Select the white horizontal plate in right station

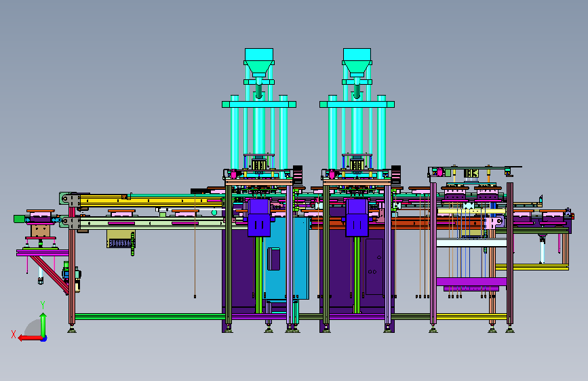(x=471, y=243)
